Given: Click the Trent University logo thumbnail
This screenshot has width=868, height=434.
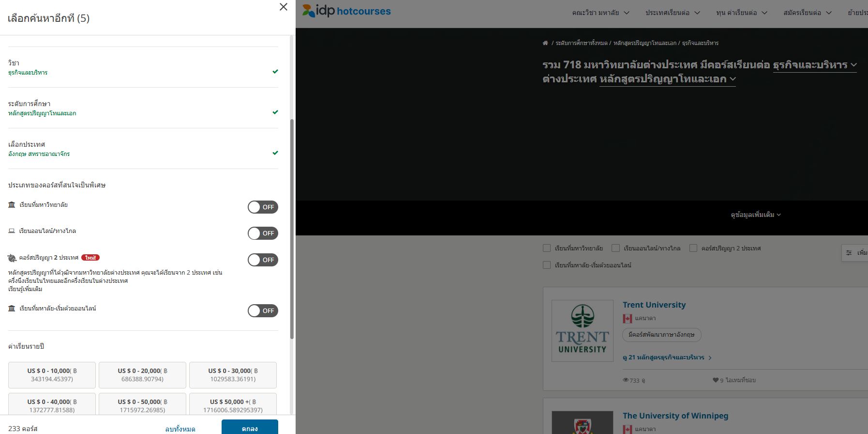Looking at the screenshot, I should (583, 331).
